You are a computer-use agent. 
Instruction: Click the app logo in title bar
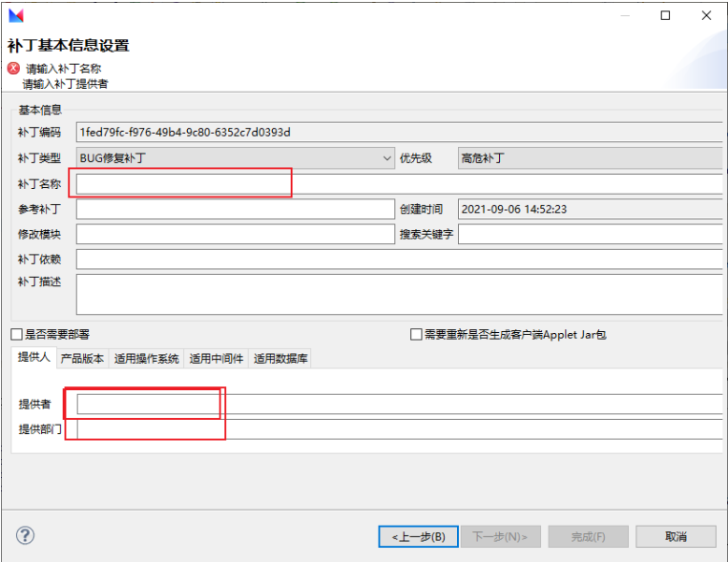pos(16,15)
